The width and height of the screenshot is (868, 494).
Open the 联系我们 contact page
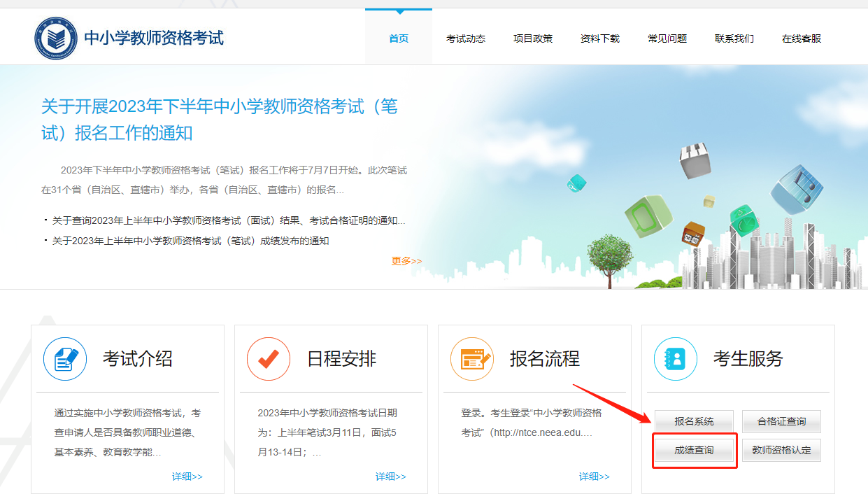click(x=734, y=38)
